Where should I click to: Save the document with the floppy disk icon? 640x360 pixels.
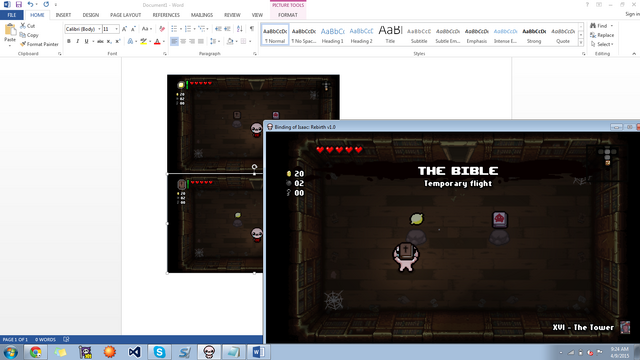pos(18,4)
